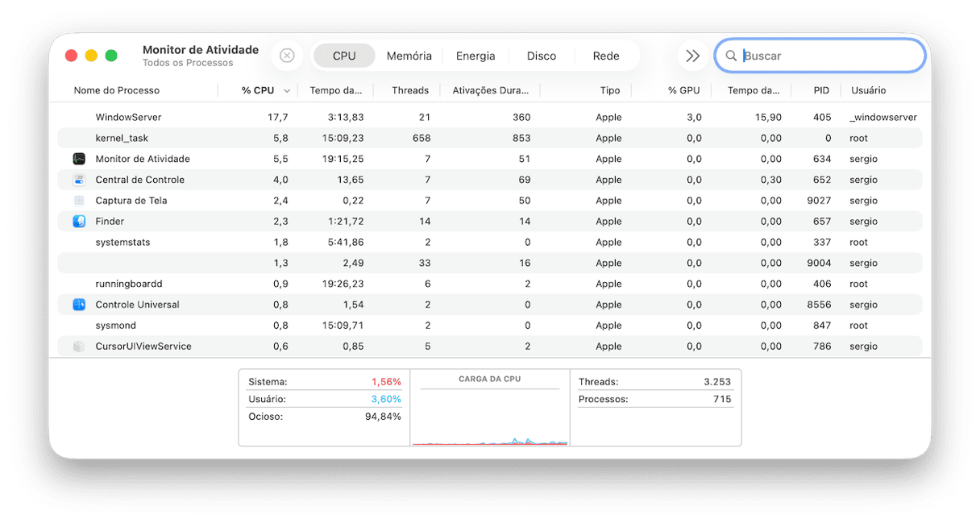Click in the Buscar search field

tap(830, 56)
